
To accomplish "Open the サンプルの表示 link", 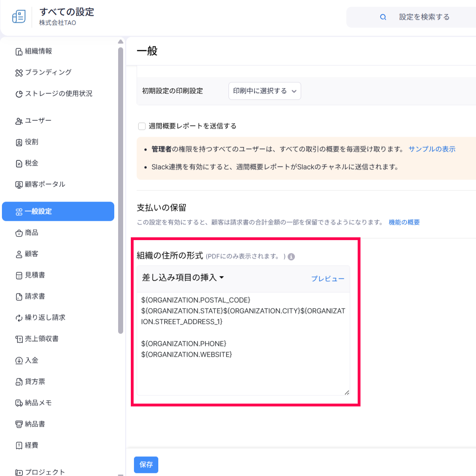I will tap(432, 149).
